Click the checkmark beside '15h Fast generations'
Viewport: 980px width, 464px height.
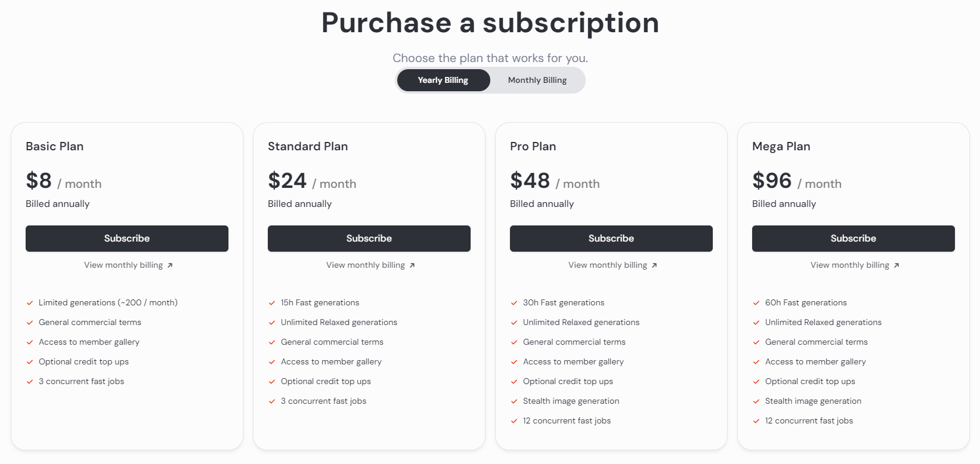pos(272,303)
